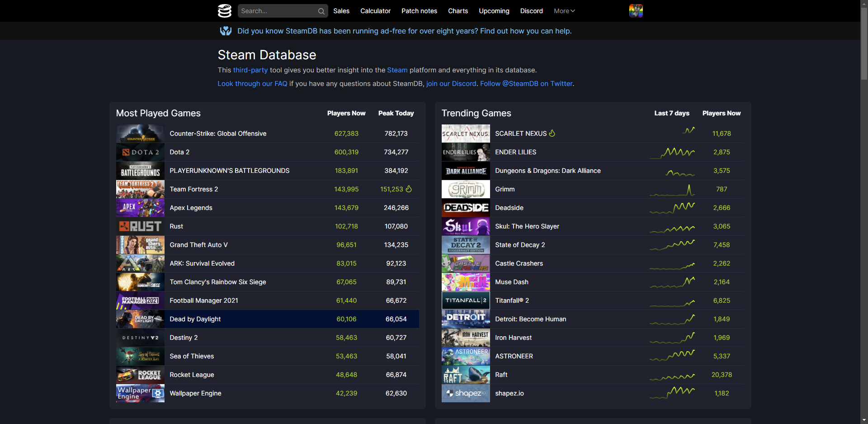This screenshot has width=868, height=424.
Task: Click the ENDER LILIES sparkline chart
Action: pos(672,152)
